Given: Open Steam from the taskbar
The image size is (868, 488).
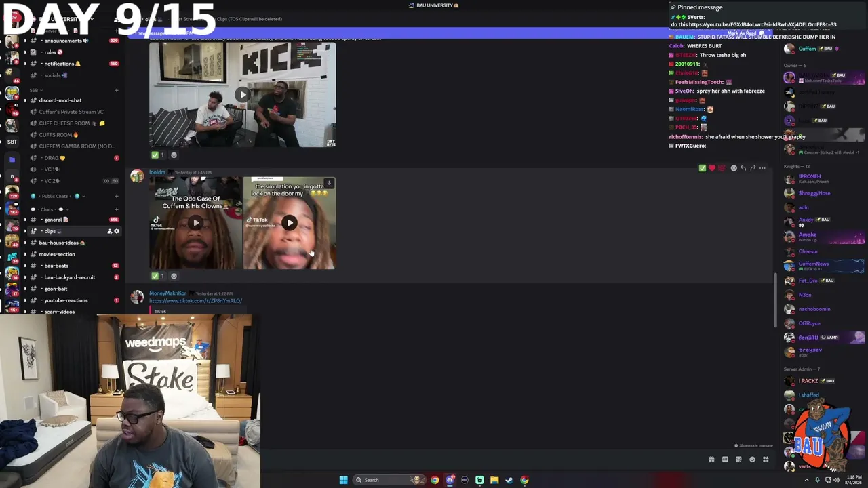Looking at the screenshot, I should click(x=509, y=480).
